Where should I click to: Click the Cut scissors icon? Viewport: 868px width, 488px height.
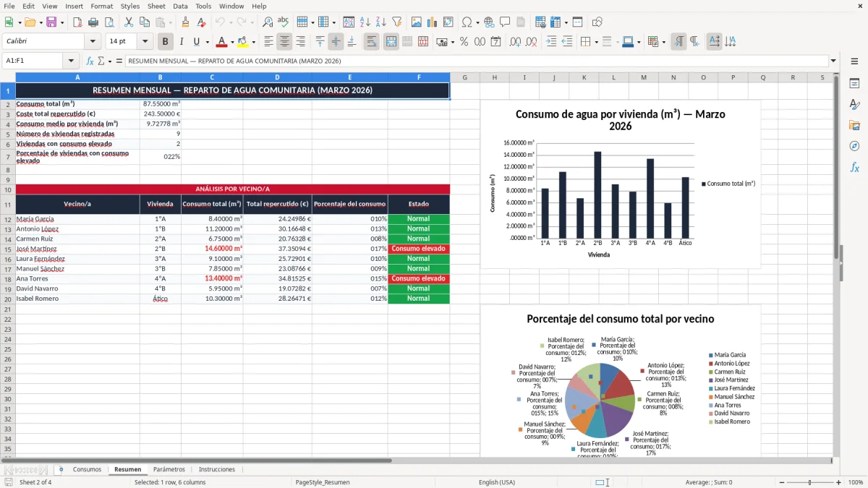128,22
